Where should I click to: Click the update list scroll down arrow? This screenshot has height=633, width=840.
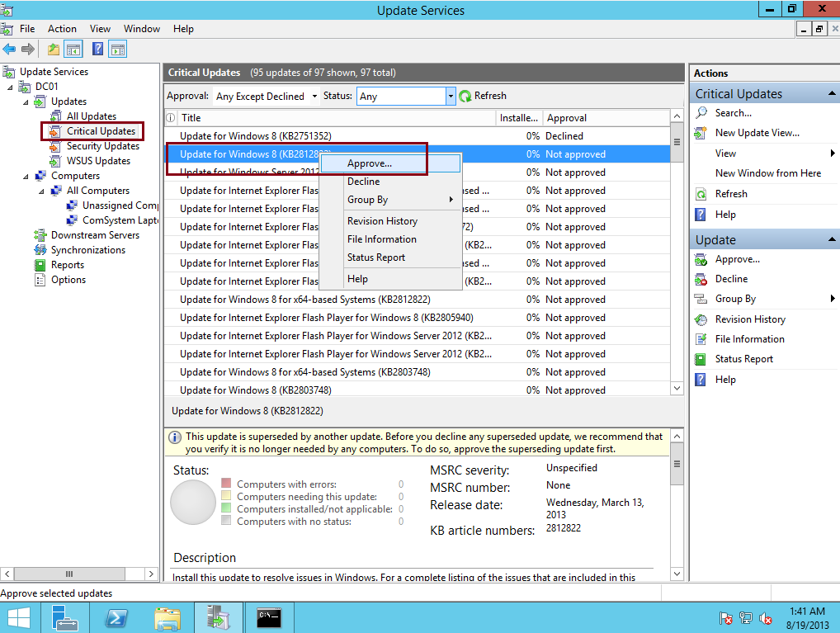pyautogui.click(x=677, y=389)
